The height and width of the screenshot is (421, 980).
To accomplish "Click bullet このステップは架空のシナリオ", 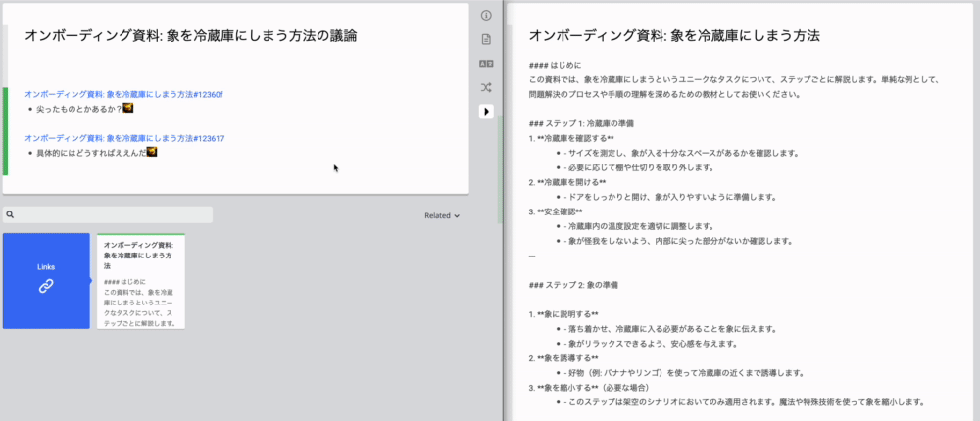I will (743, 402).
